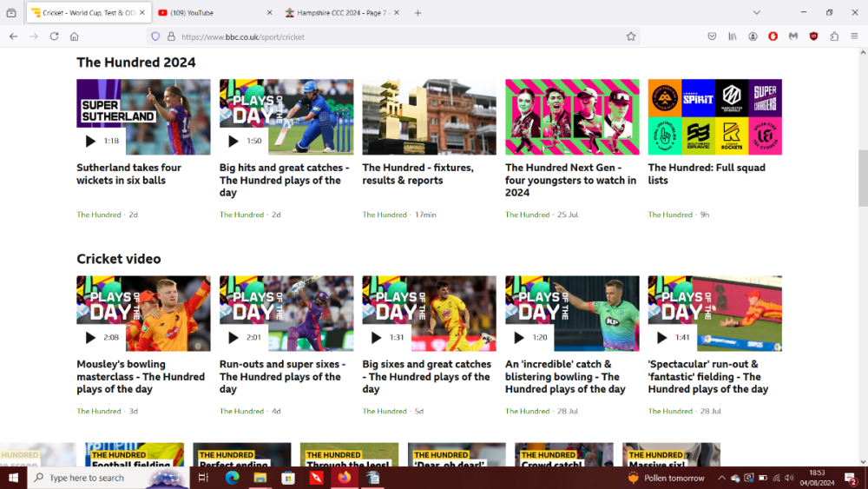Open The Hundred: Full squad lists article
This screenshot has height=489, width=868.
tap(707, 174)
